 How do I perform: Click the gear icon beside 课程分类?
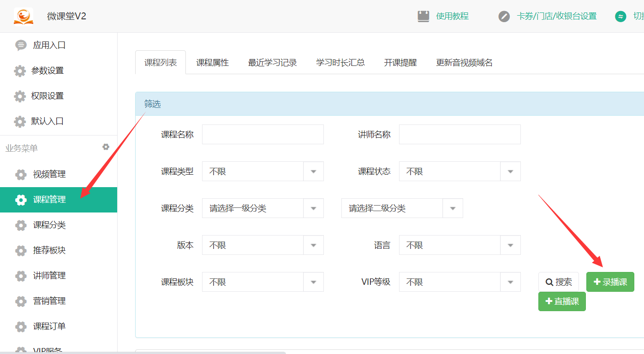click(21, 225)
